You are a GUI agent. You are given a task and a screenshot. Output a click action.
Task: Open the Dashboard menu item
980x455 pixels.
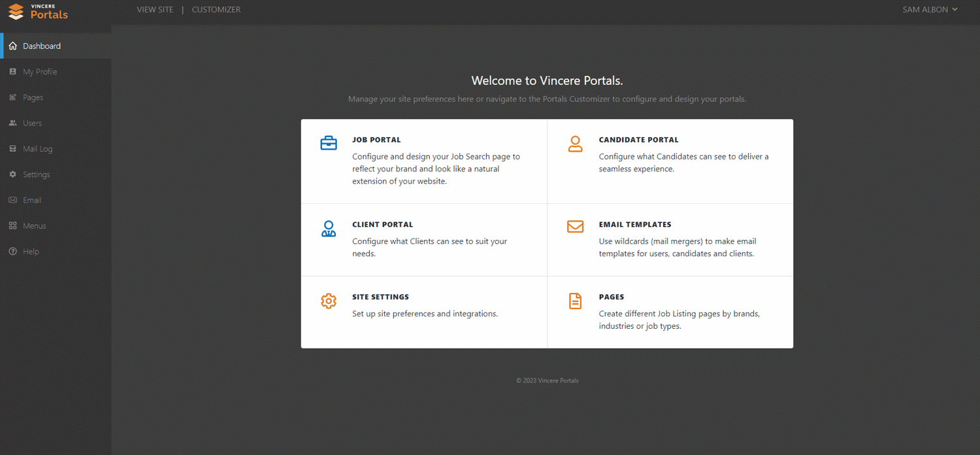[56, 46]
